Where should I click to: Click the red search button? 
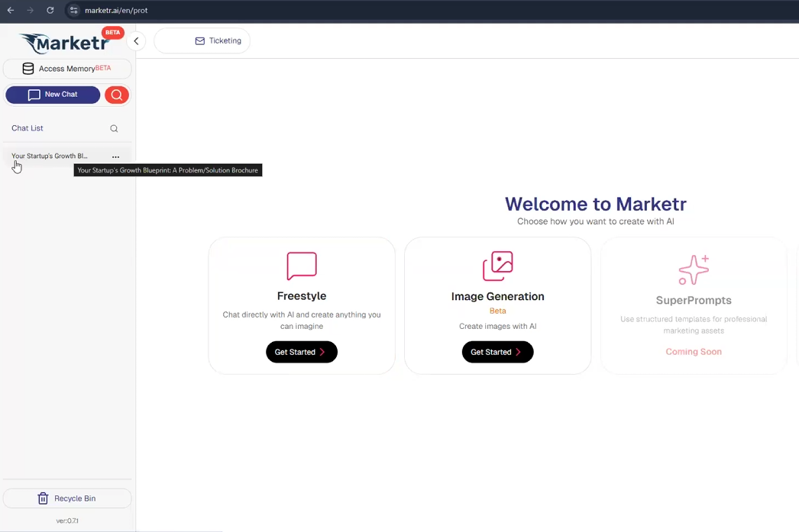click(x=117, y=95)
